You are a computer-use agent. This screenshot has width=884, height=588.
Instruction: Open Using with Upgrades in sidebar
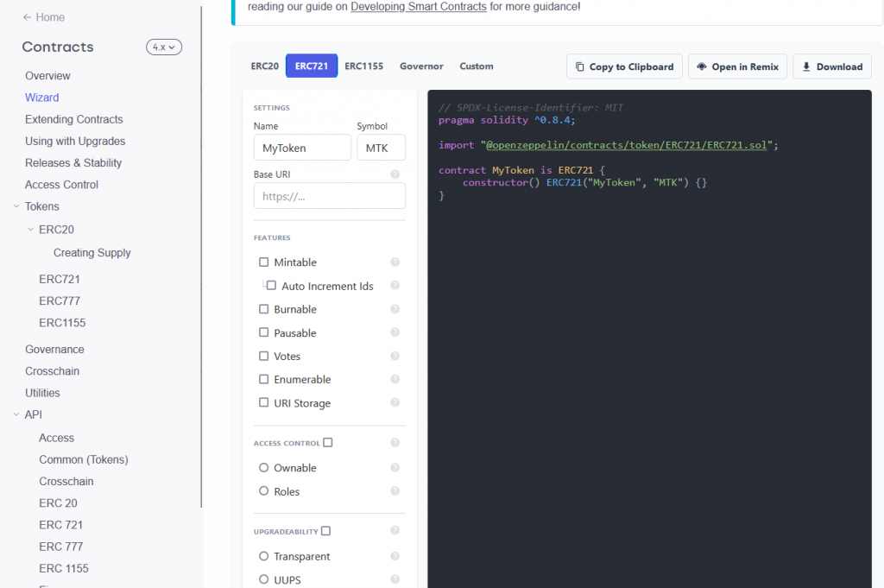click(x=75, y=141)
